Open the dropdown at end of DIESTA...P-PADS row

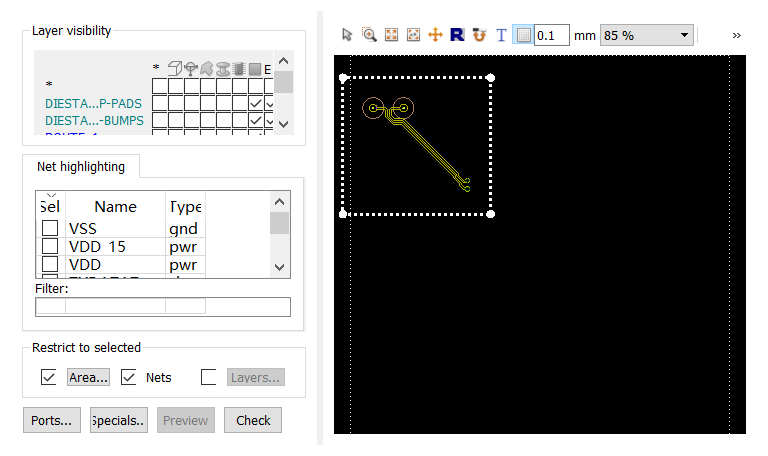click(x=269, y=104)
